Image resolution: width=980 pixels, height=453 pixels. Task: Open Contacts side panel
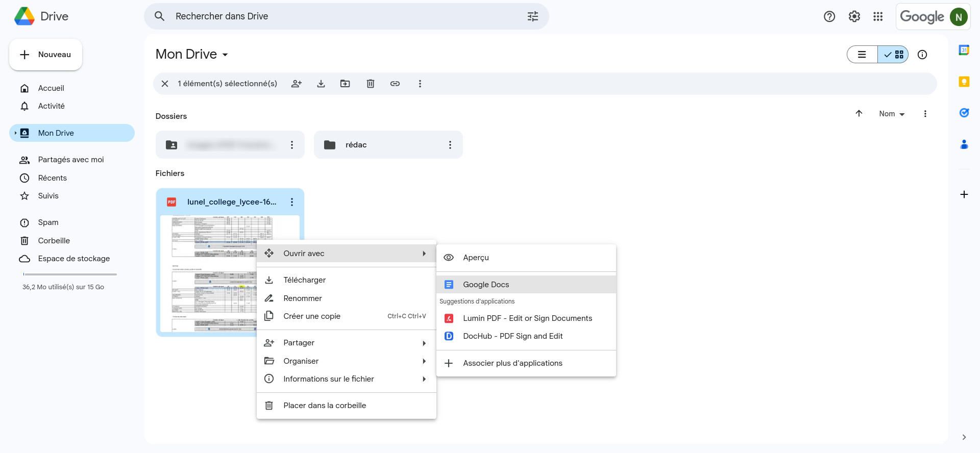(964, 144)
